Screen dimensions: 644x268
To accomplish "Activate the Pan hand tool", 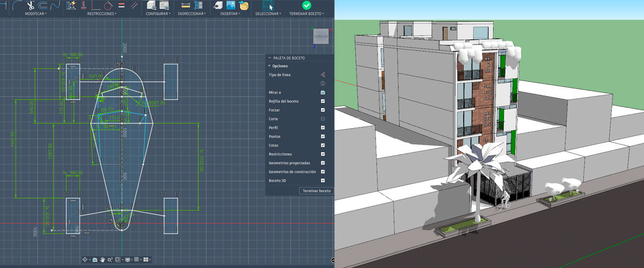I will pos(102,259).
